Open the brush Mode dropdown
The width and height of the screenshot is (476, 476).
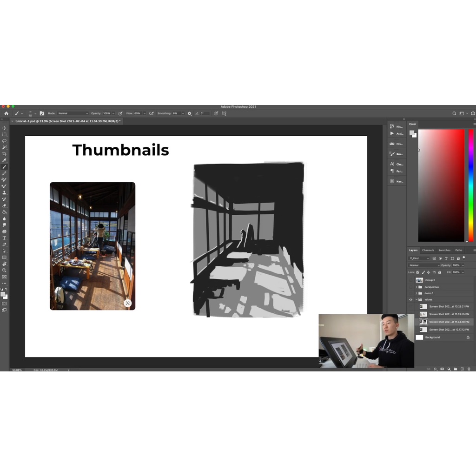[73, 113]
